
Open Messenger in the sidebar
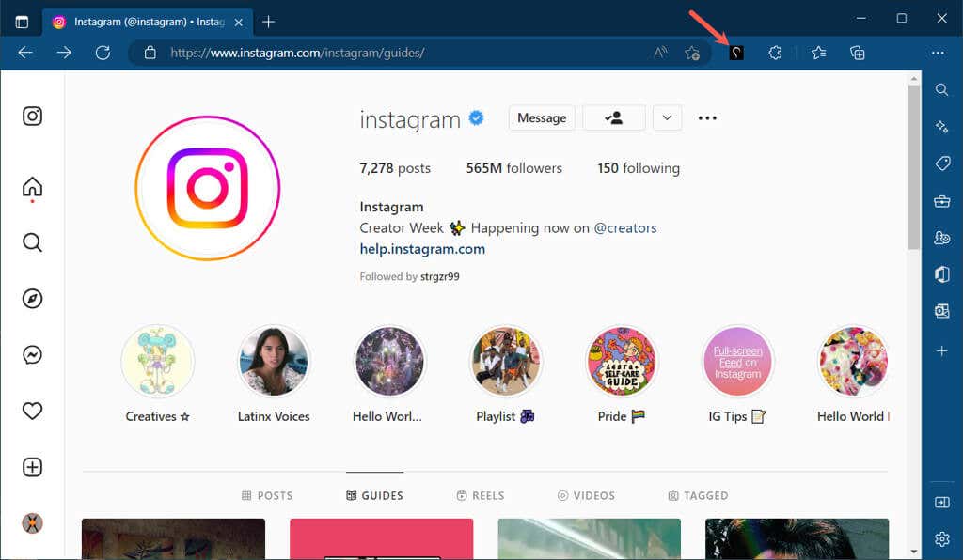tap(33, 354)
